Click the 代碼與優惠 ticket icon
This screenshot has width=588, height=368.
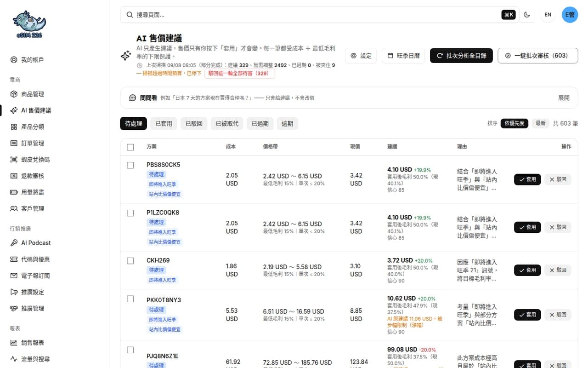[14, 259]
